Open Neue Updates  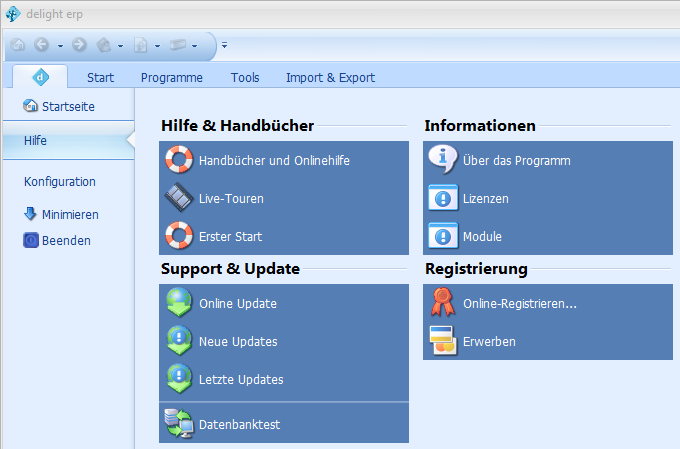284,341
